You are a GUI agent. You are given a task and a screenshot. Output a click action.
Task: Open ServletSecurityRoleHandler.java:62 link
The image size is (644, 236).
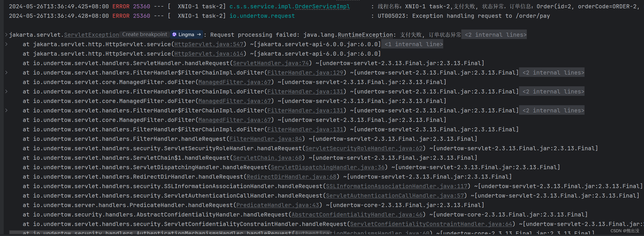(364, 148)
